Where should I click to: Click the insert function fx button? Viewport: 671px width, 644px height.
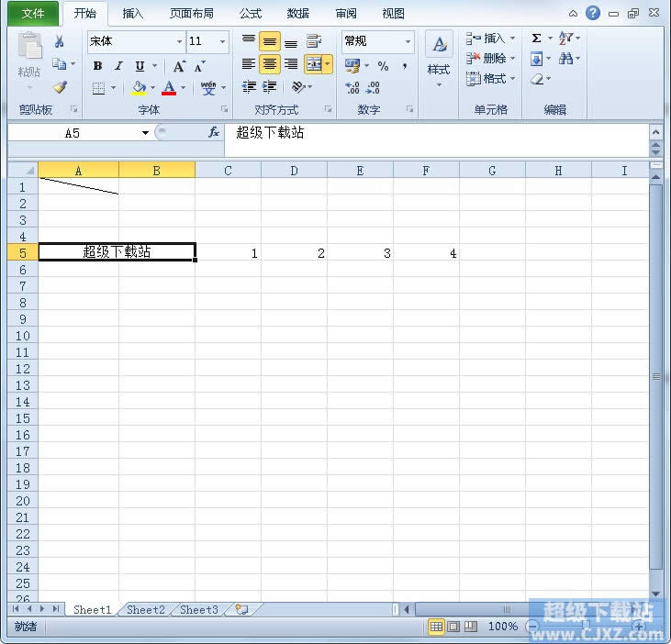[x=214, y=133]
